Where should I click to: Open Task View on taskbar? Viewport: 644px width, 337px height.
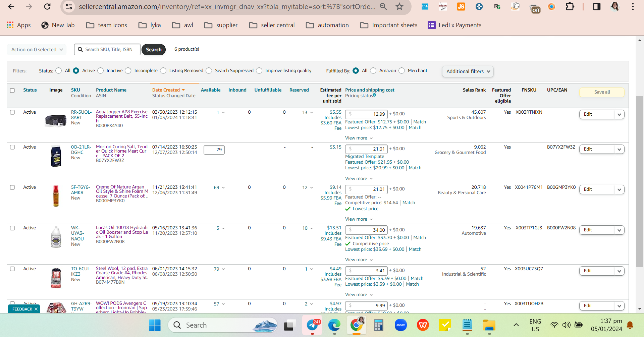point(289,325)
